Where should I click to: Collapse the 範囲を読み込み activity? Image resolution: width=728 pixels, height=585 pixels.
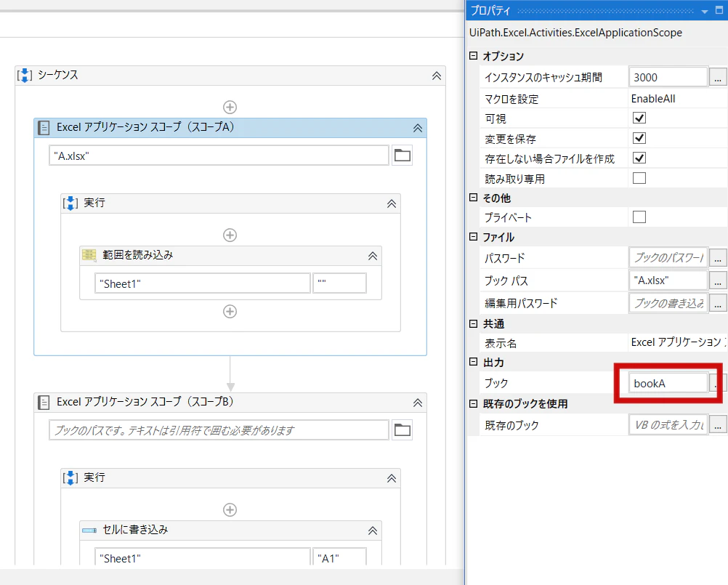(373, 256)
